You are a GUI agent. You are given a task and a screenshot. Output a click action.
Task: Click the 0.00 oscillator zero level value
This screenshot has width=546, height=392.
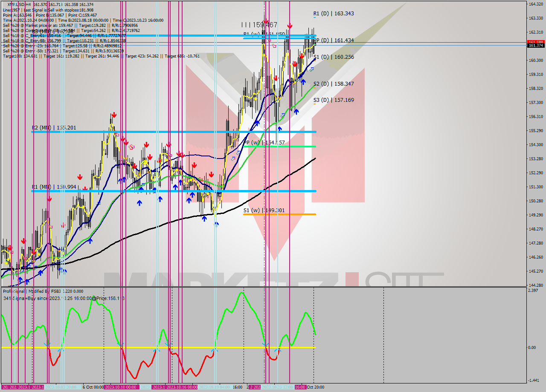coord(532,348)
